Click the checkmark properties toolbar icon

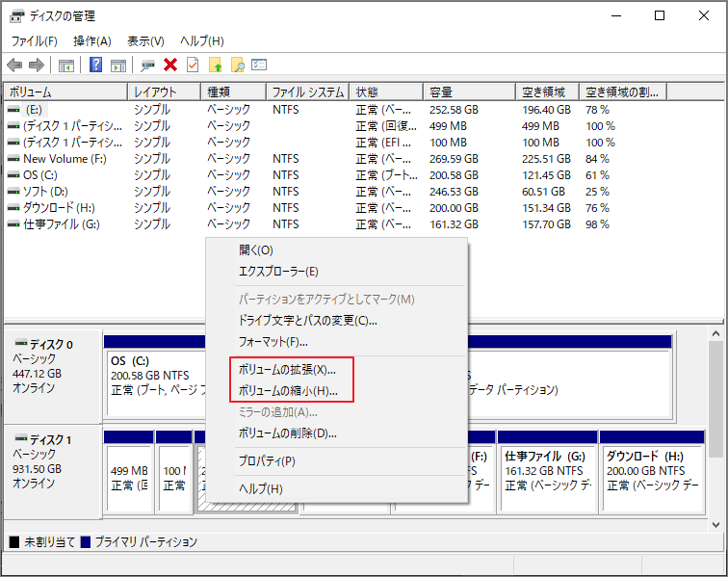(x=193, y=65)
